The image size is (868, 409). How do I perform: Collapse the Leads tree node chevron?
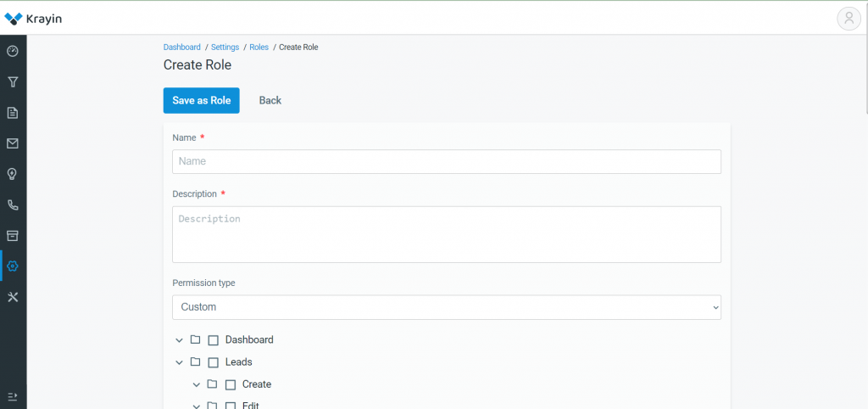click(179, 362)
